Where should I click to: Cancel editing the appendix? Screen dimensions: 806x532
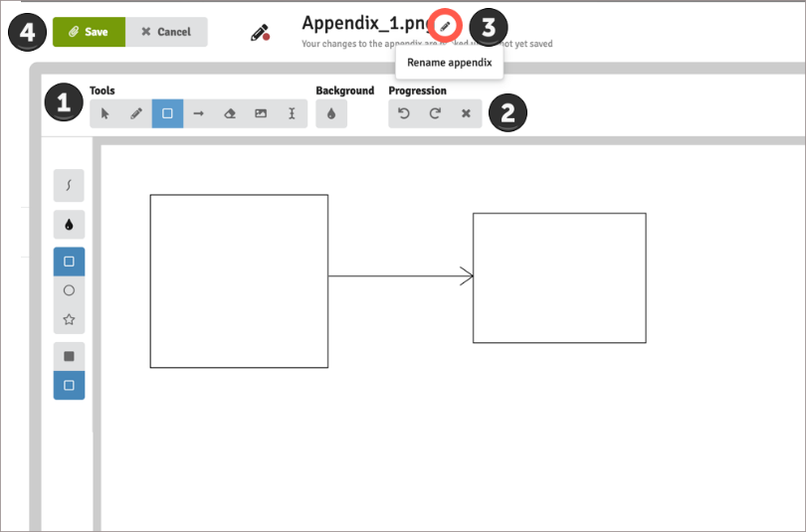[166, 32]
